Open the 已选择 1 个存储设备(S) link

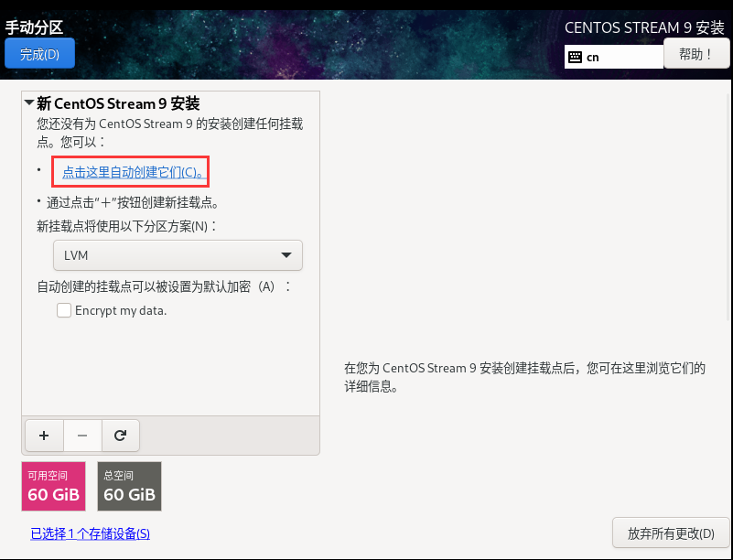(x=91, y=533)
